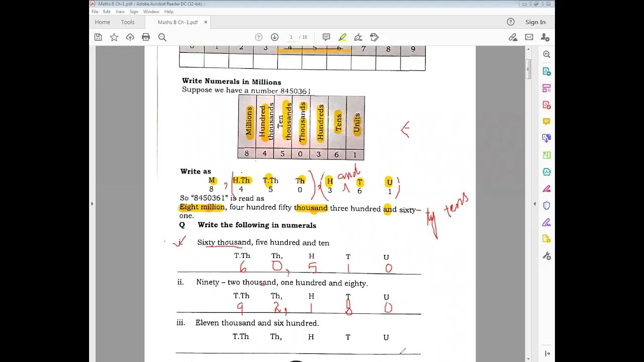This screenshot has height=362, width=644.
Task: Click the scrollbar up arrow
Action: [528, 49]
